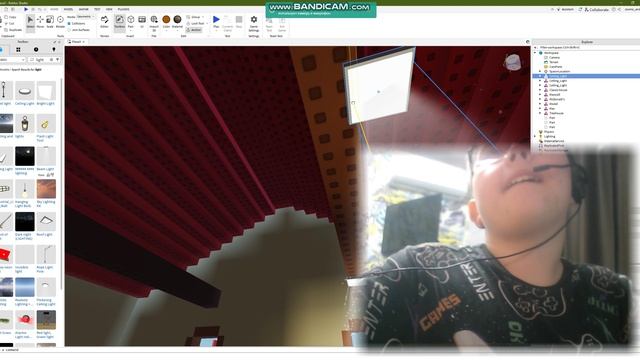
Task: Select the Flash Light Tool model
Action: tap(46, 127)
